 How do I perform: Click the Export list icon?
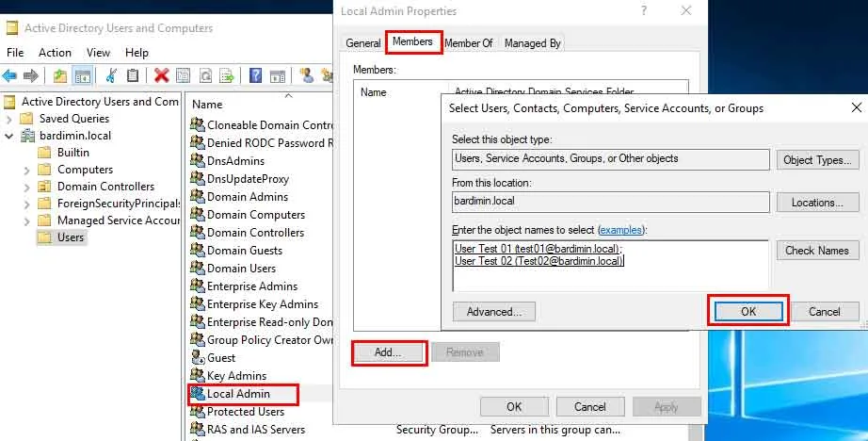[226, 75]
